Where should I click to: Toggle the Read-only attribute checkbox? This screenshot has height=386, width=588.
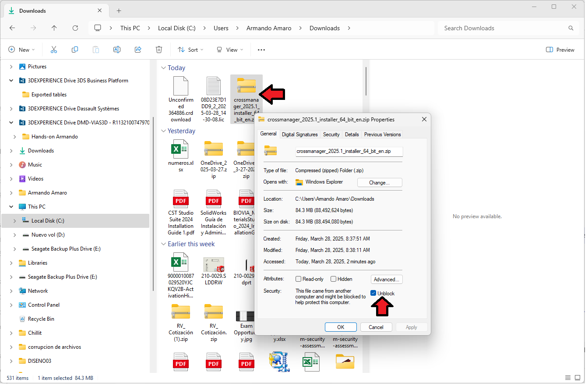(x=299, y=279)
